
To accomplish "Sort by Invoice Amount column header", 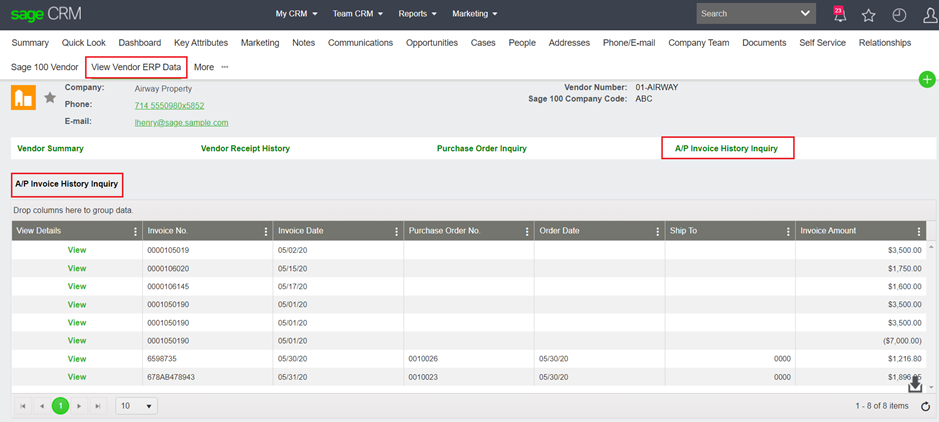I will tap(828, 230).
